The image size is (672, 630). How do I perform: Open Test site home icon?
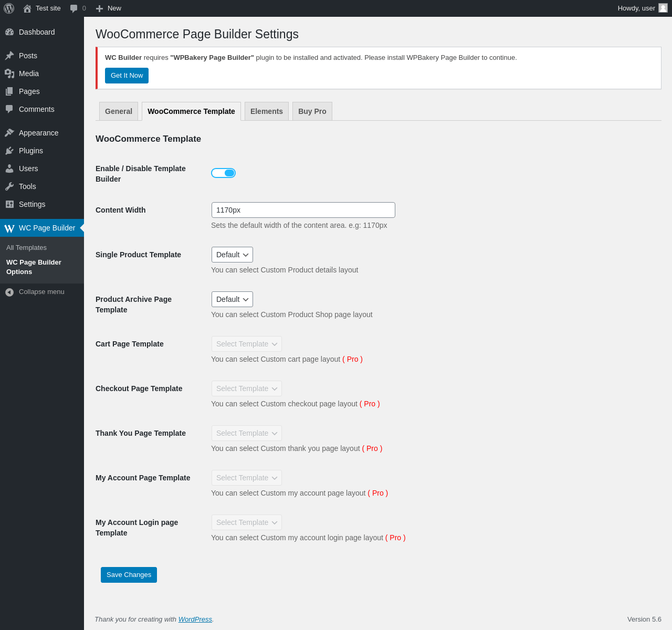pyautogui.click(x=27, y=8)
